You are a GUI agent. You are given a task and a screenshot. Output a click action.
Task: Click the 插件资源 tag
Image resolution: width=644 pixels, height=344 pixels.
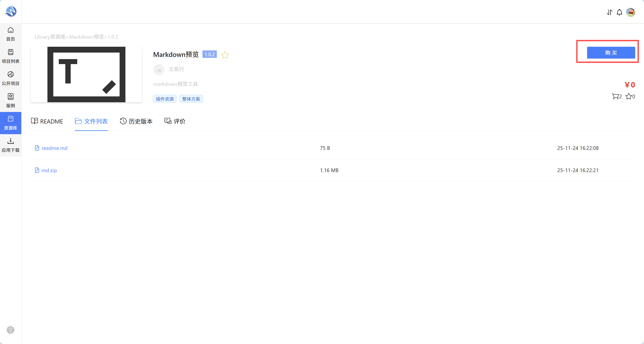coord(165,99)
